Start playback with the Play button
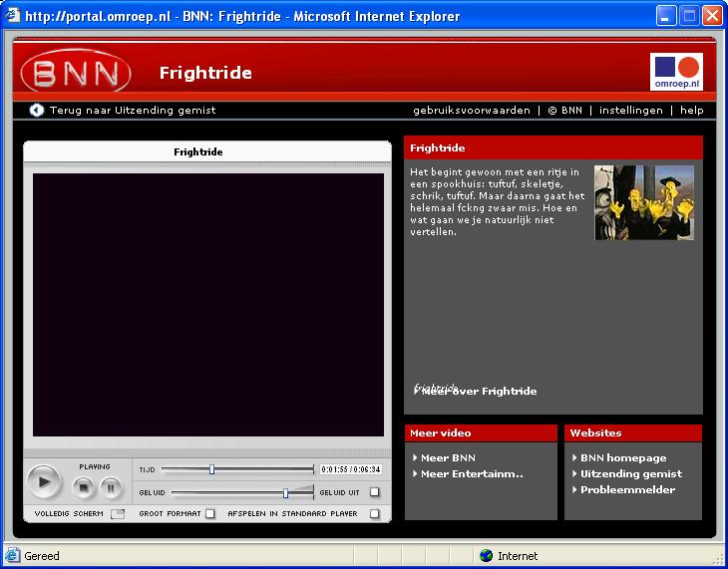 pyautogui.click(x=44, y=481)
